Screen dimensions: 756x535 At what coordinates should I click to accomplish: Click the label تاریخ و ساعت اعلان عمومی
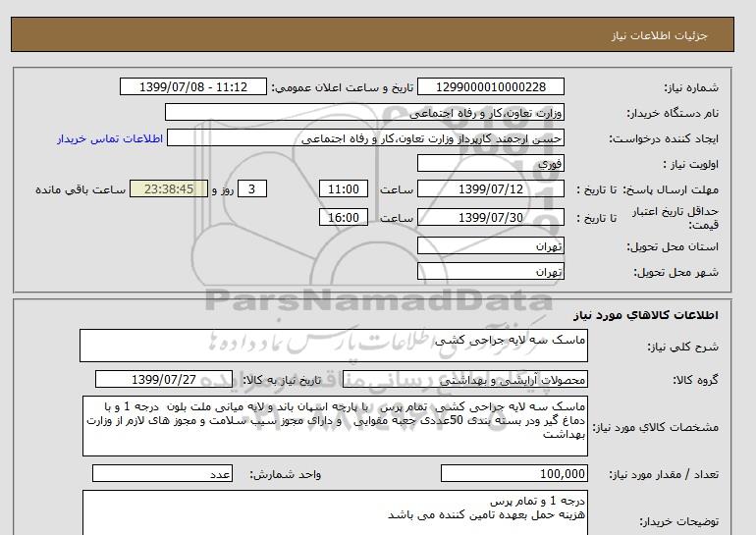[343, 87]
